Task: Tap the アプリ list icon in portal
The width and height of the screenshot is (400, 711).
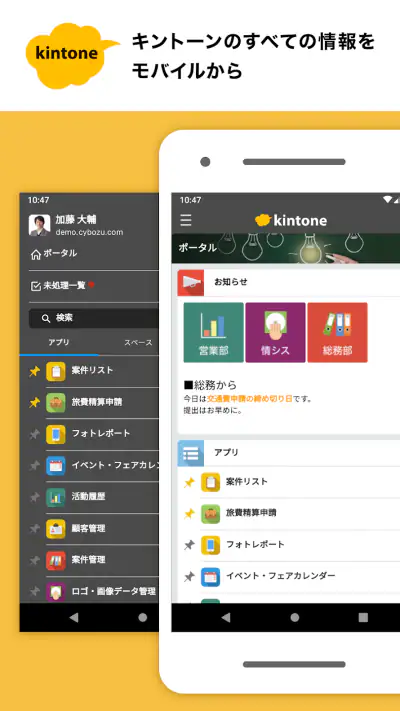Action: (190, 453)
